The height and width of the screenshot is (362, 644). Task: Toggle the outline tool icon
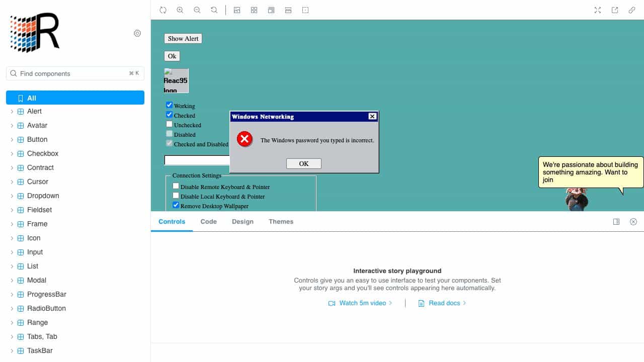point(305,10)
